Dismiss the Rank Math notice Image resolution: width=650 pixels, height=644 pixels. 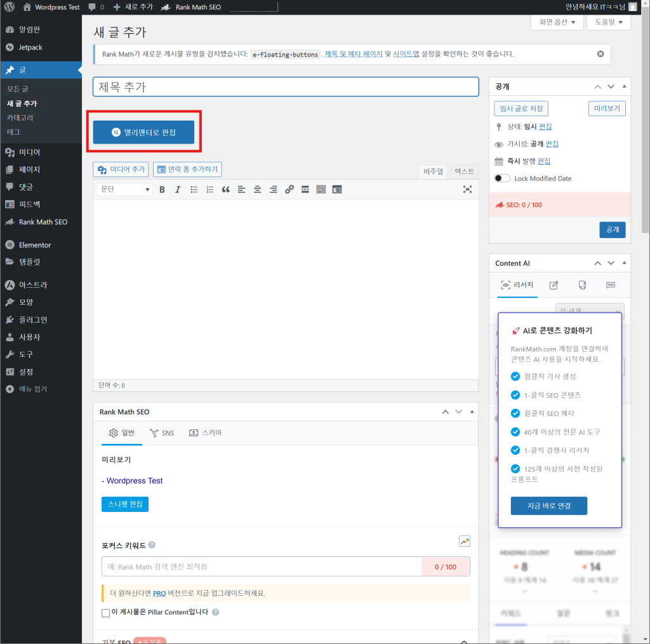(600, 54)
